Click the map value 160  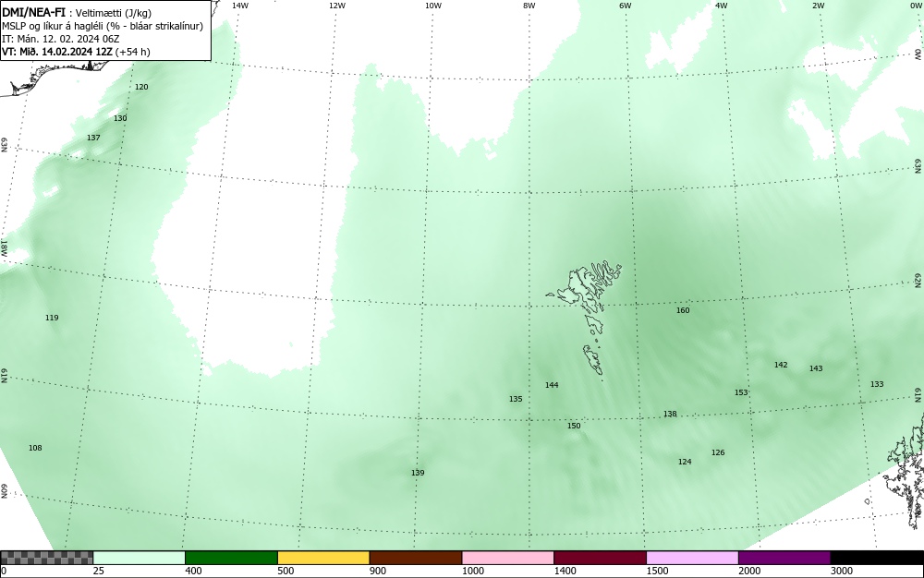point(683,310)
